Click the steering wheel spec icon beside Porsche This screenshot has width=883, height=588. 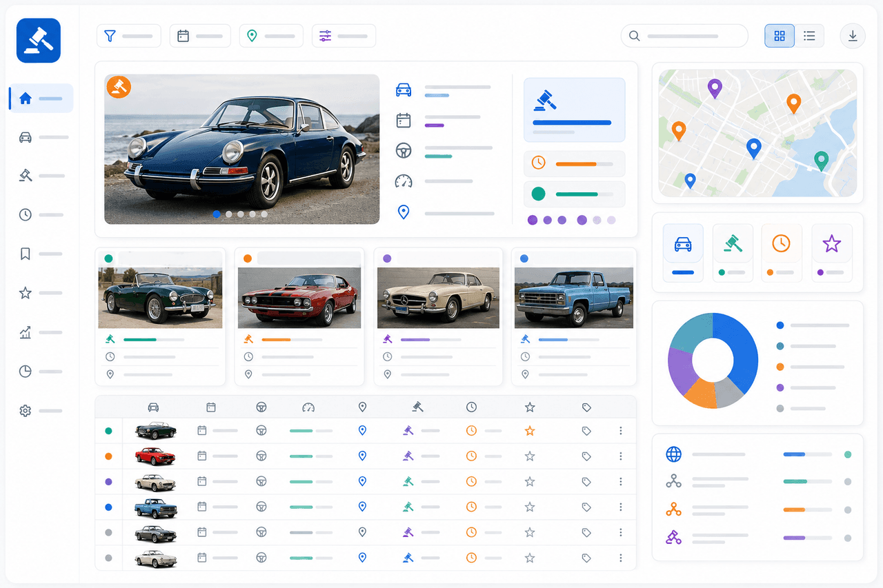point(404,151)
